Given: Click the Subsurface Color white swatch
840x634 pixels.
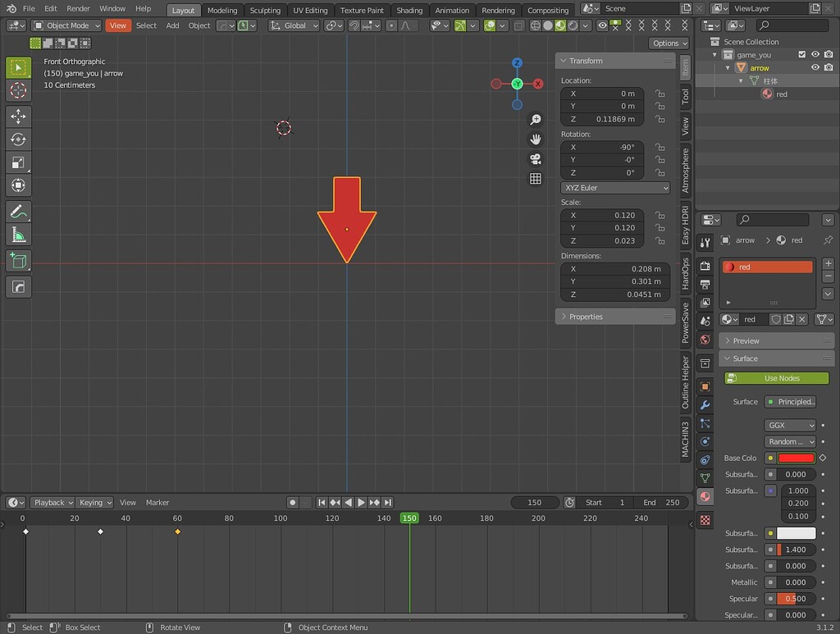Looking at the screenshot, I should tap(796, 533).
